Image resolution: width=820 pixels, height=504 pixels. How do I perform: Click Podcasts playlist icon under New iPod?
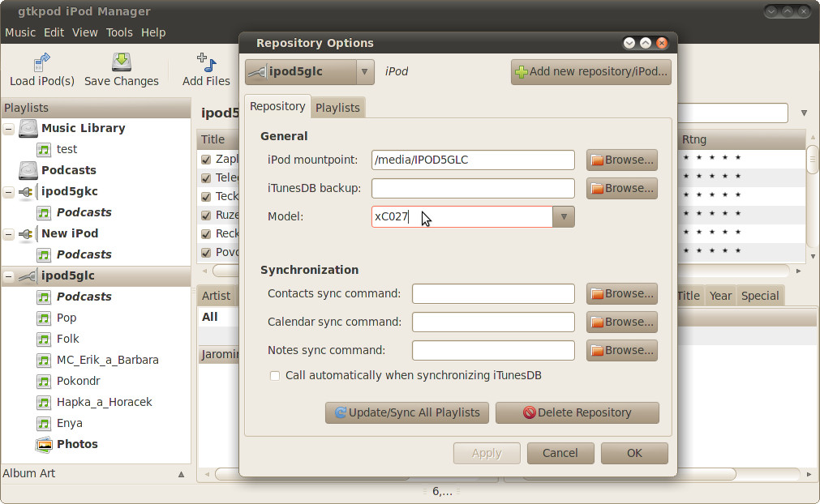[44, 255]
